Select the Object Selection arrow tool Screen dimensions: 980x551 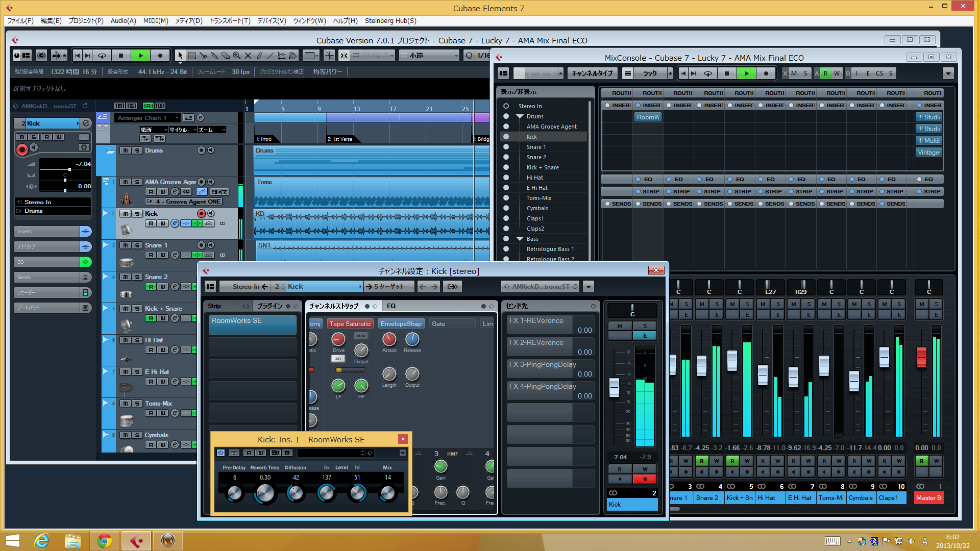pyautogui.click(x=180, y=55)
